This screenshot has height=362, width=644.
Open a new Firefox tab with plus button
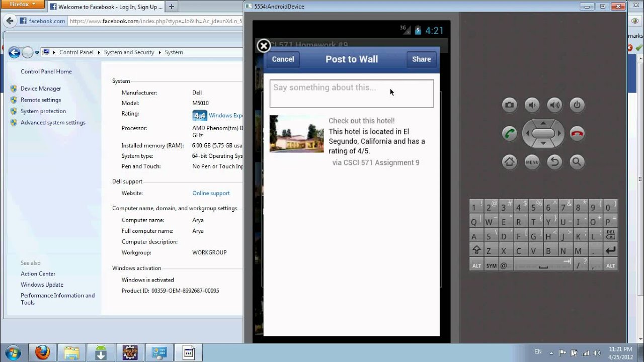click(x=172, y=7)
